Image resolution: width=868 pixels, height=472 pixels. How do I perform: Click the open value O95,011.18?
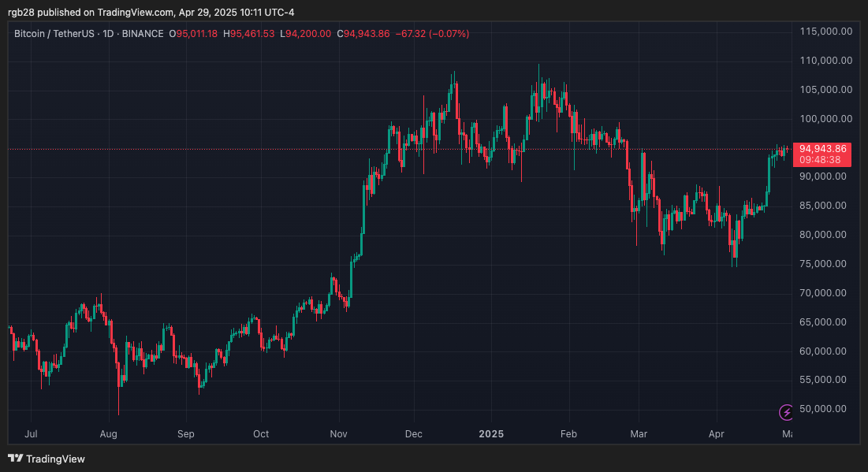193,34
